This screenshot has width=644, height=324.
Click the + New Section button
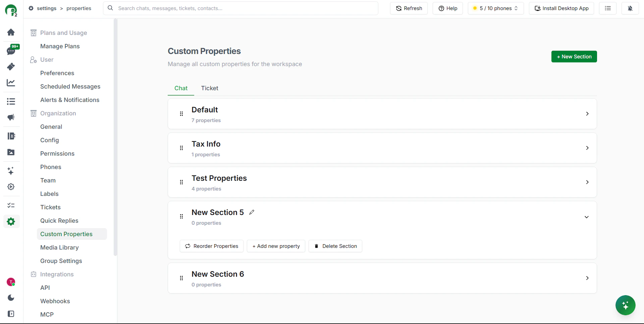tap(574, 57)
